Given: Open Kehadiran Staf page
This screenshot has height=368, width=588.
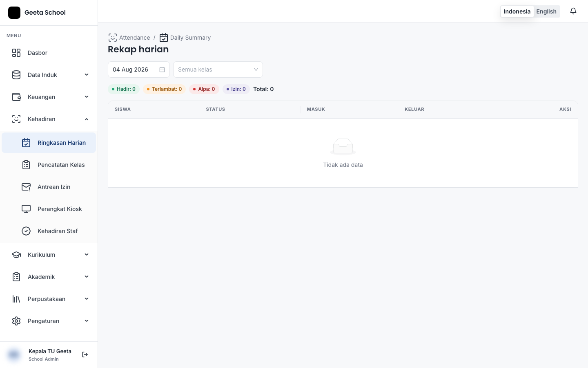Looking at the screenshot, I should point(49,231).
